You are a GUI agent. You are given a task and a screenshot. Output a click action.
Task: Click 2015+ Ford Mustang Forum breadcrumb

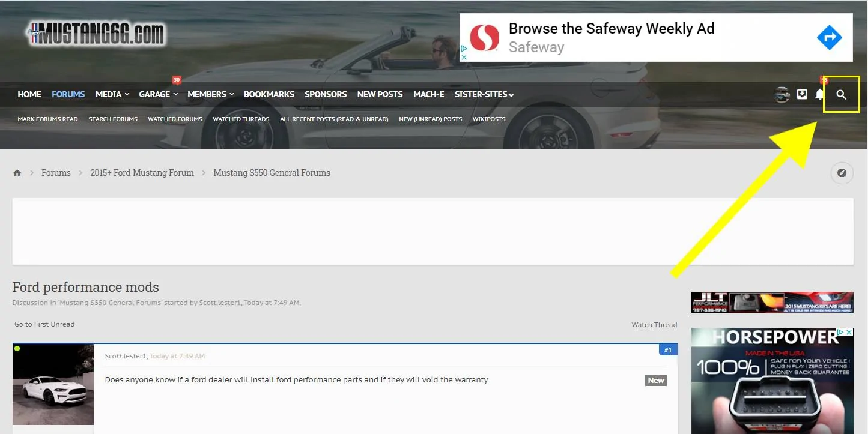click(142, 173)
